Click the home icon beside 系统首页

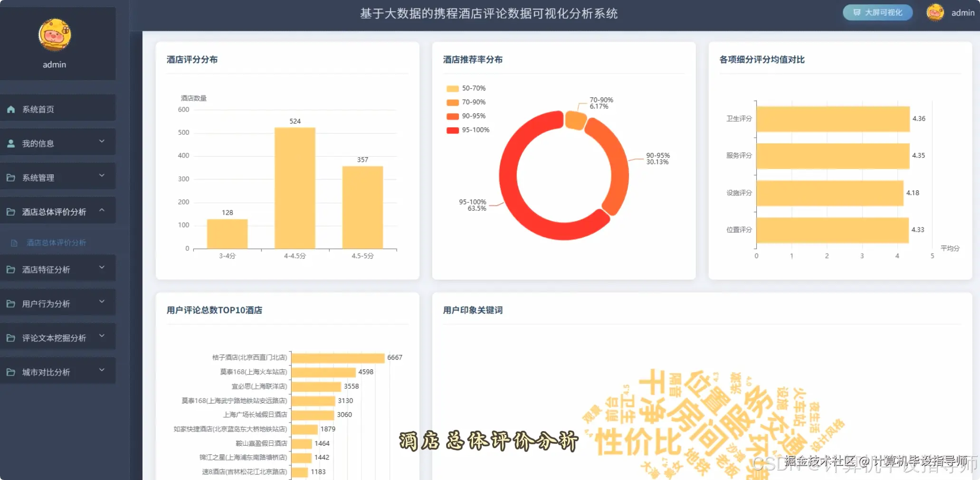(11, 109)
